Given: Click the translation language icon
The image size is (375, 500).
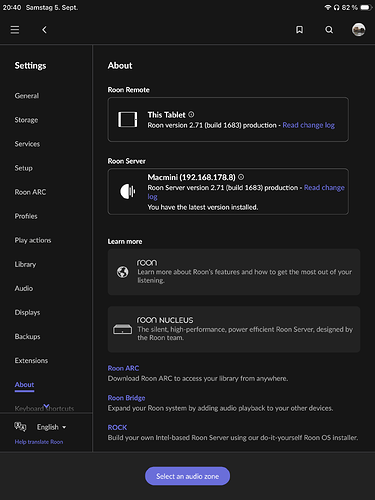Looking at the screenshot, I should [20, 426].
